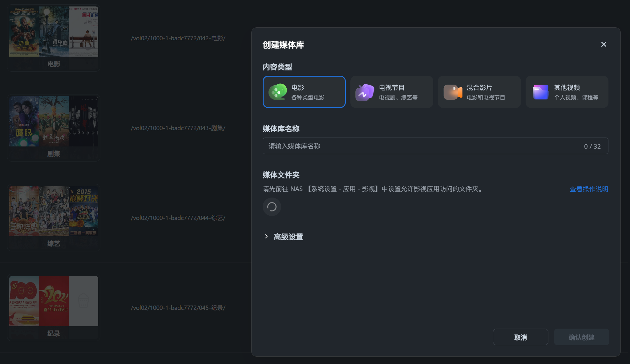The height and width of the screenshot is (364, 630).
Task: Expand the 高级设置 section
Action: click(288, 237)
